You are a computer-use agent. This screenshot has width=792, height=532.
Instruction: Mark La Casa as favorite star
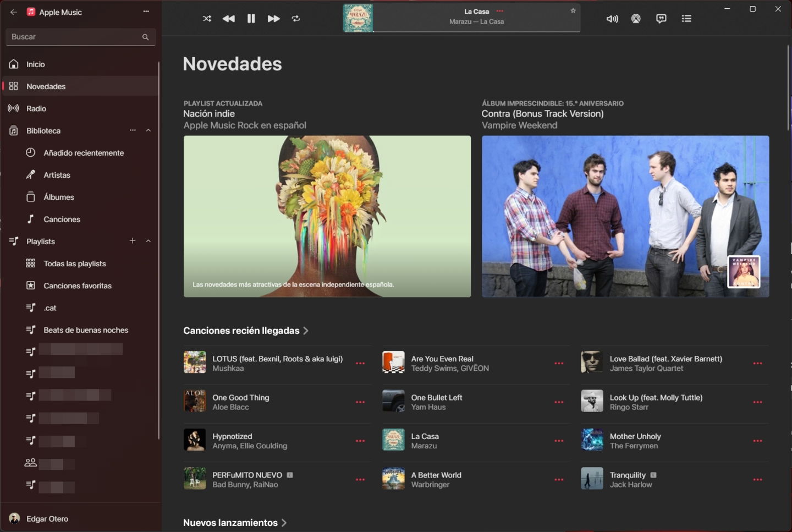pyautogui.click(x=573, y=10)
